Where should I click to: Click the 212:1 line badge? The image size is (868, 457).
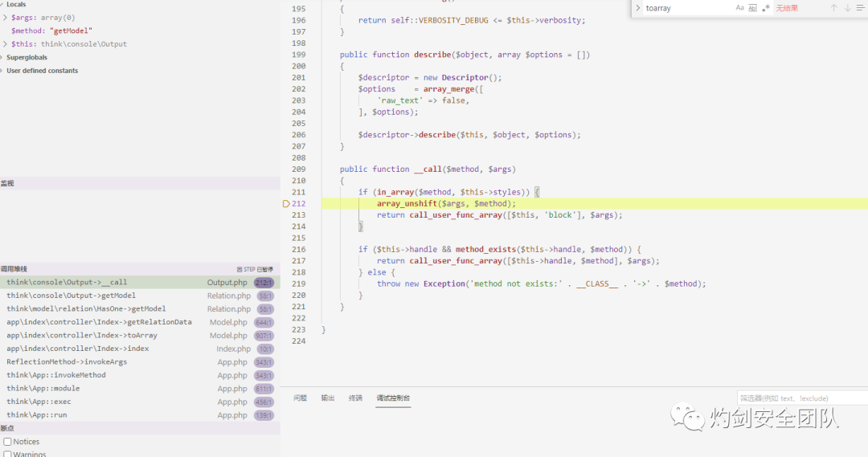[x=264, y=283]
